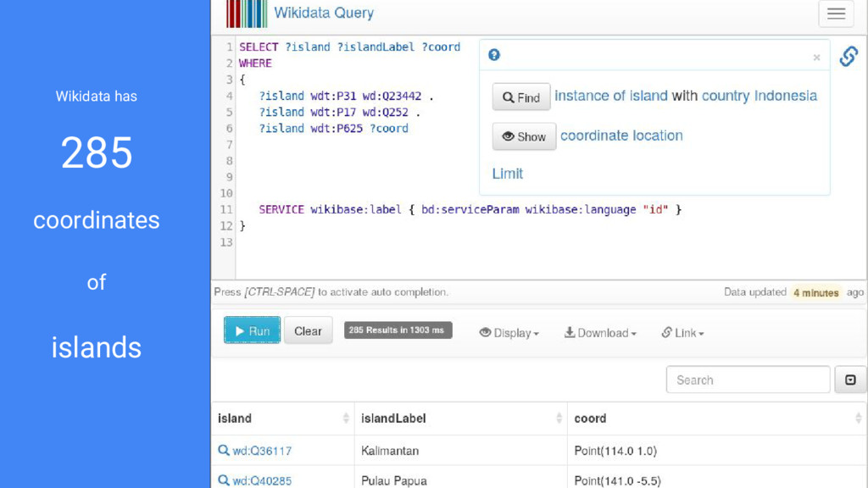Clear the query editor
This screenshot has height=488, width=868.
coord(308,330)
